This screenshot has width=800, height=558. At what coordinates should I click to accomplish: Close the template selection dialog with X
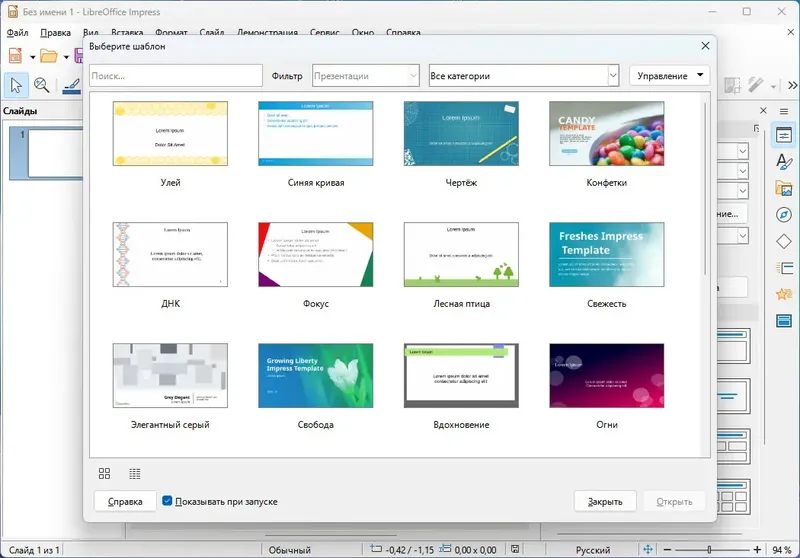[x=705, y=46]
